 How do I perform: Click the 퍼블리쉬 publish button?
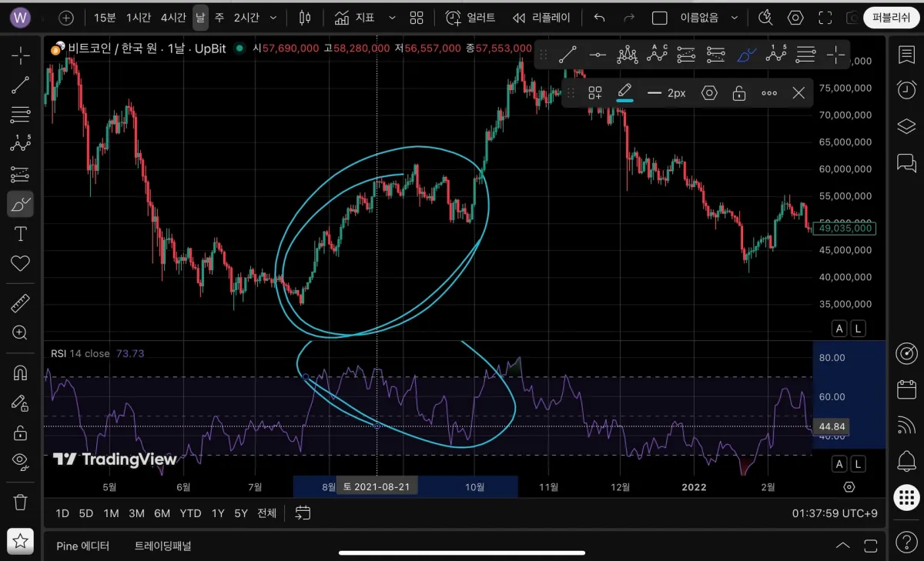tap(892, 17)
